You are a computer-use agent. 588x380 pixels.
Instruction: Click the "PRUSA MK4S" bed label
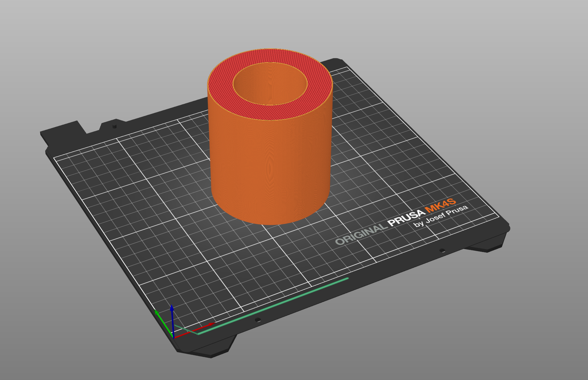click(422, 213)
